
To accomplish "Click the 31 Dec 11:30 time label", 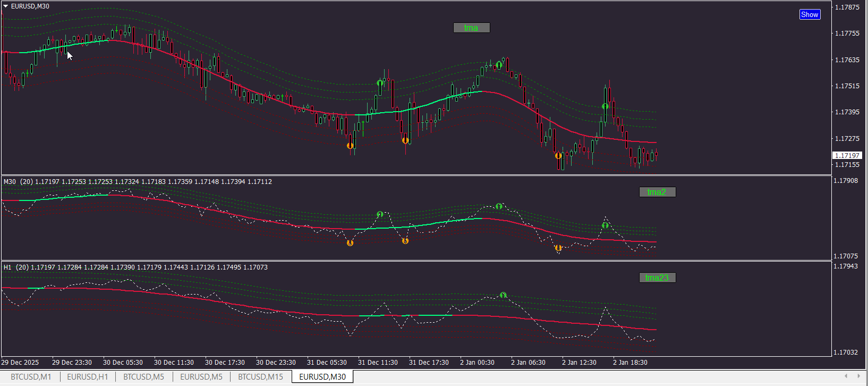I will (378, 363).
